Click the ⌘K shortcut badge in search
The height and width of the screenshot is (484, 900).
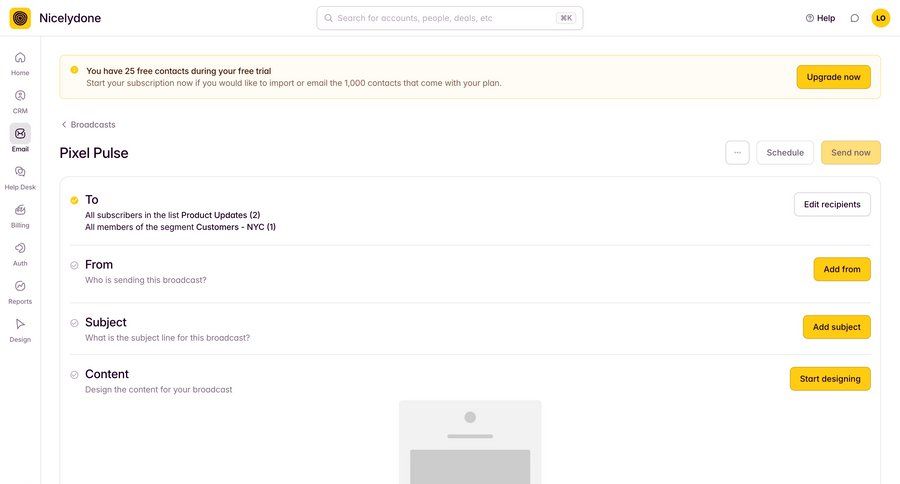(566, 18)
